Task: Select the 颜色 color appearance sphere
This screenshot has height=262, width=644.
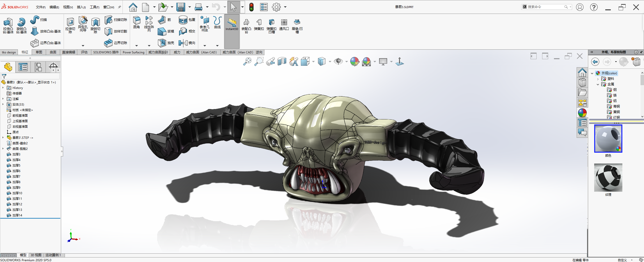Action: tap(608, 139)
